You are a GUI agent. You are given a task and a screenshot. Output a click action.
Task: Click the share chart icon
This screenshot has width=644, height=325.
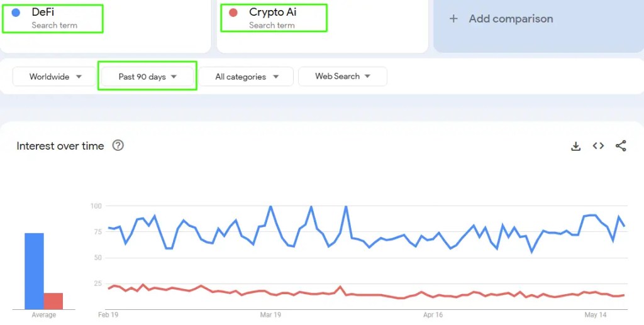pos(621,146)
